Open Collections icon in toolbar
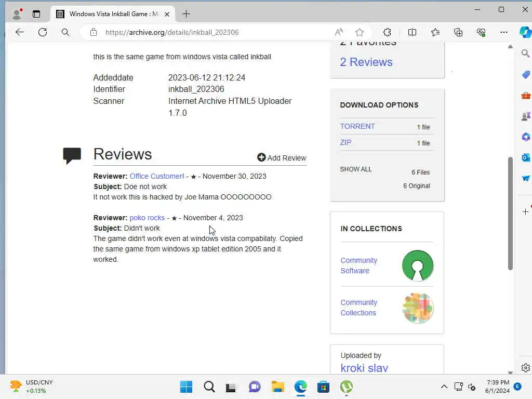532x399 pixels. pyautogui.click(x=458, y=32)
